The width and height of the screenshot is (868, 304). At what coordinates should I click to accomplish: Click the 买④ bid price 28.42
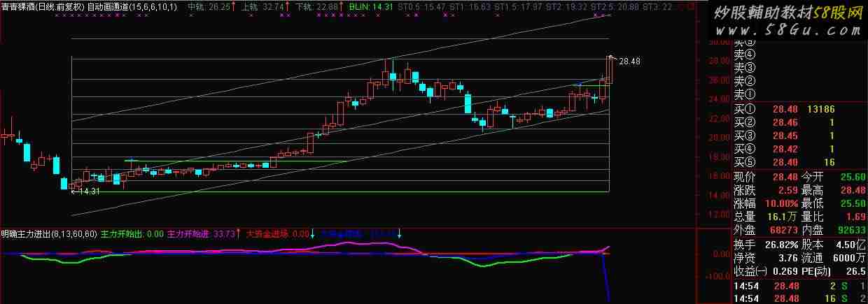click(786, 149)
